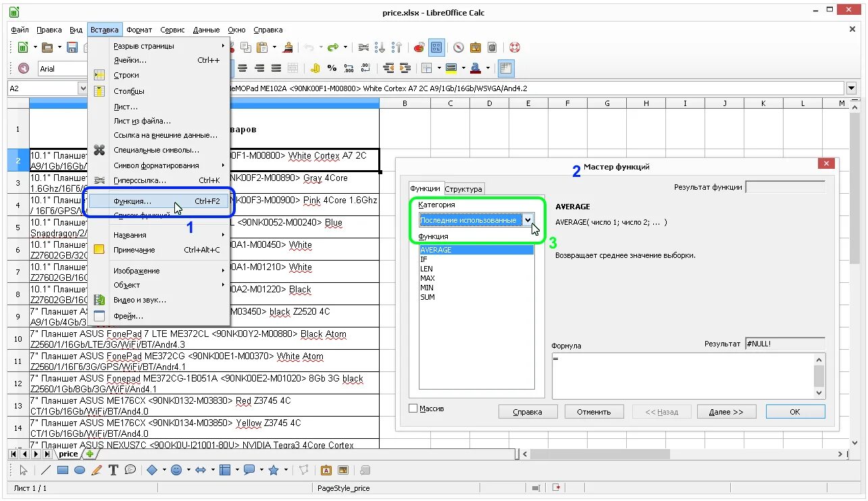
Task: Open the Name Box dropdown arrow
Action: [x=83, y=88]
